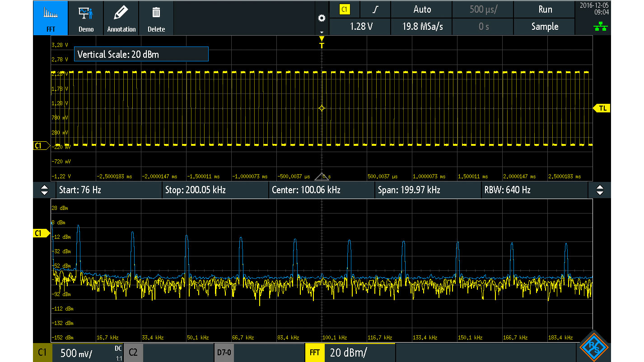This screenshot has width=644, height=362.
Task: Click the Center: 100.06 kHz field
Action: tap(321, 190)
